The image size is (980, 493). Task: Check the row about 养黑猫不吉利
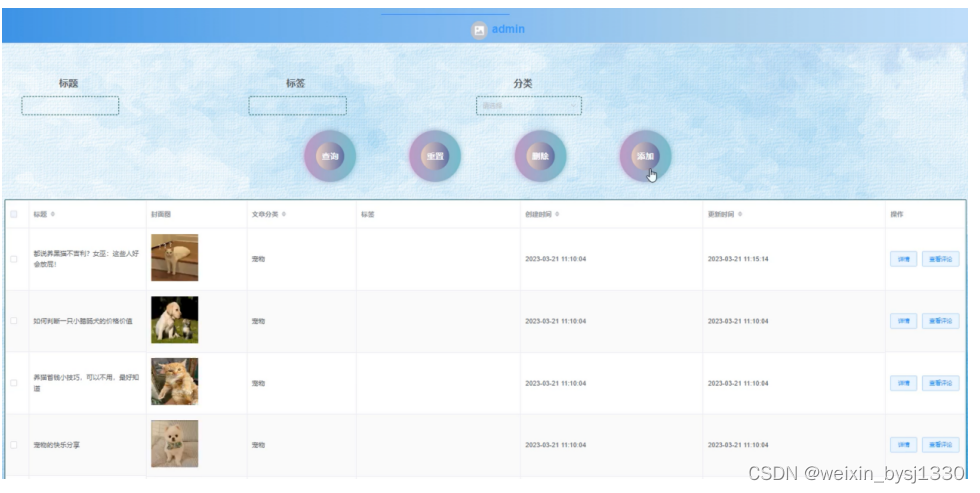point(14,259)
